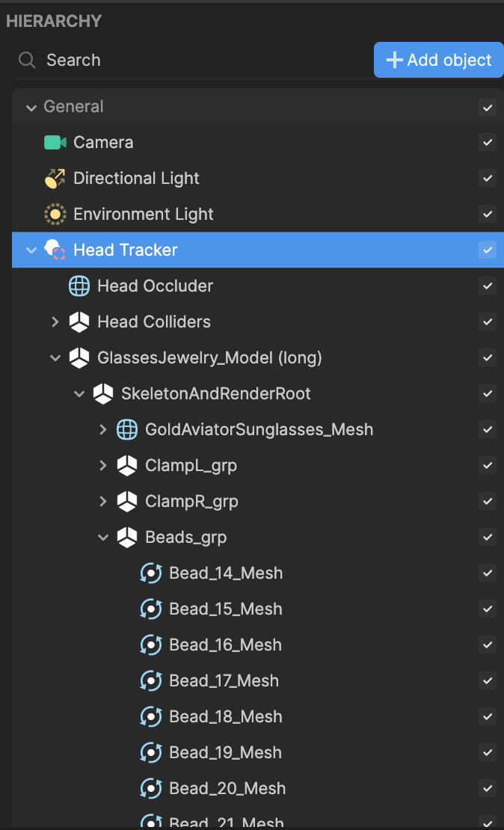Collapse the SkeletonAndRenderRoot node

(x=79, y=393)
